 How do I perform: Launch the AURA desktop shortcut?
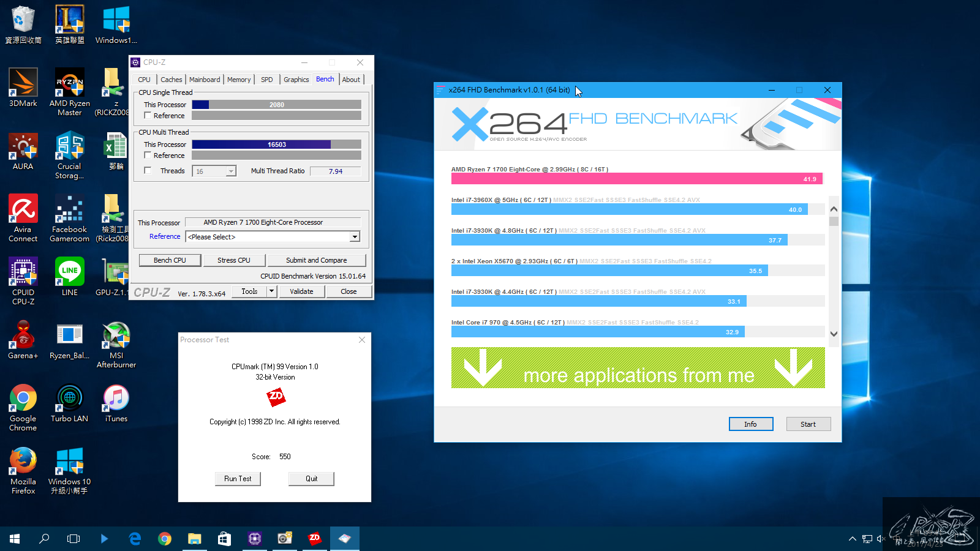click(23, 151)
